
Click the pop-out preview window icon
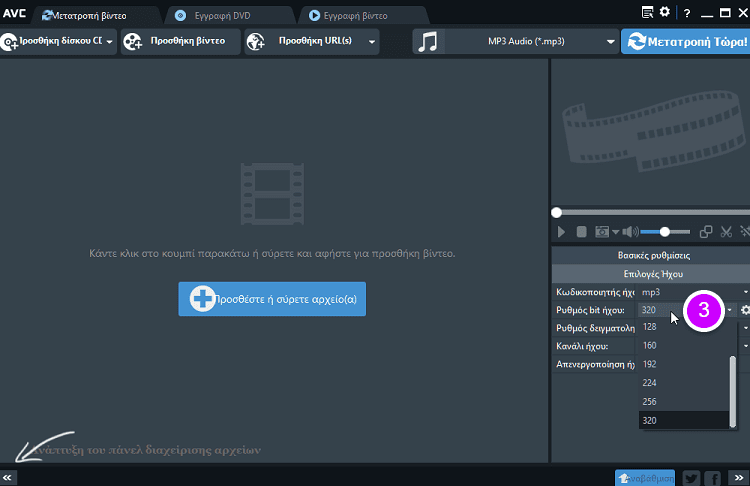tap(706, 232)
